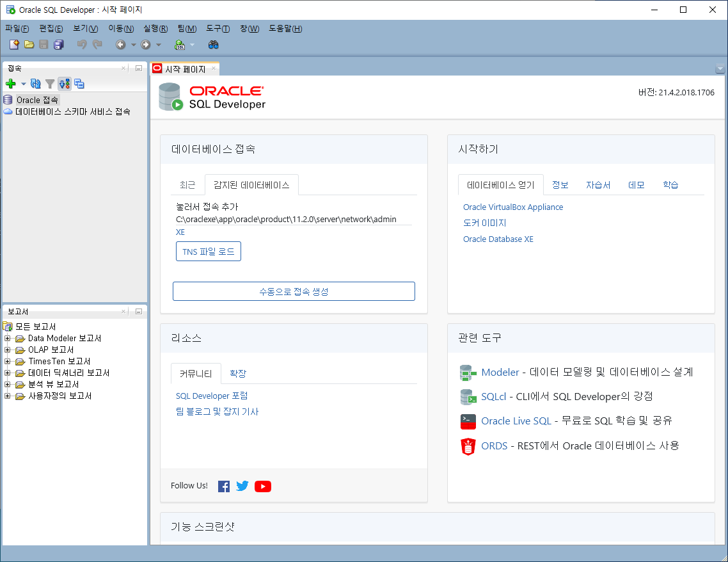Expand the OLAP 보고서 node
This screenshot has height=562, width=728.
click(8, 349)
